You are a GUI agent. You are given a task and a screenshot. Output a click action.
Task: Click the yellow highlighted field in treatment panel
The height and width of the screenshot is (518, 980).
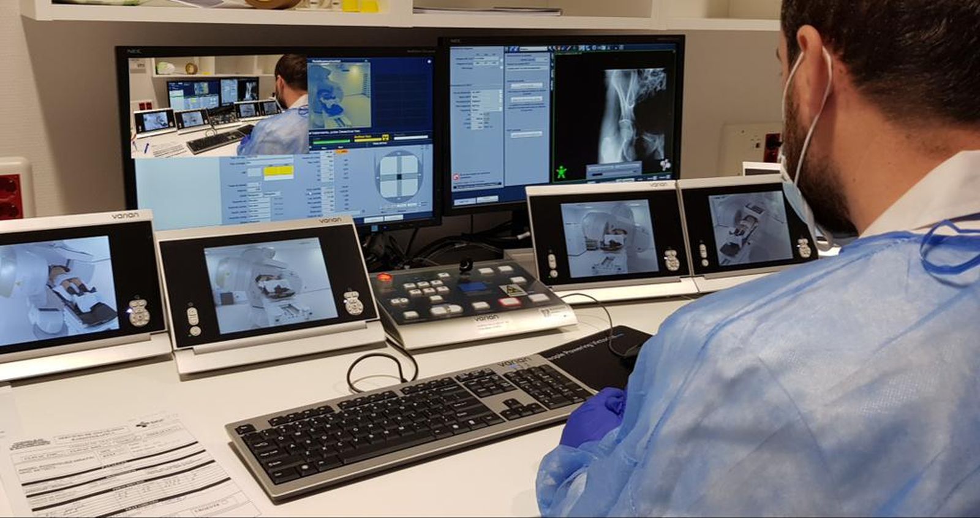278,172
